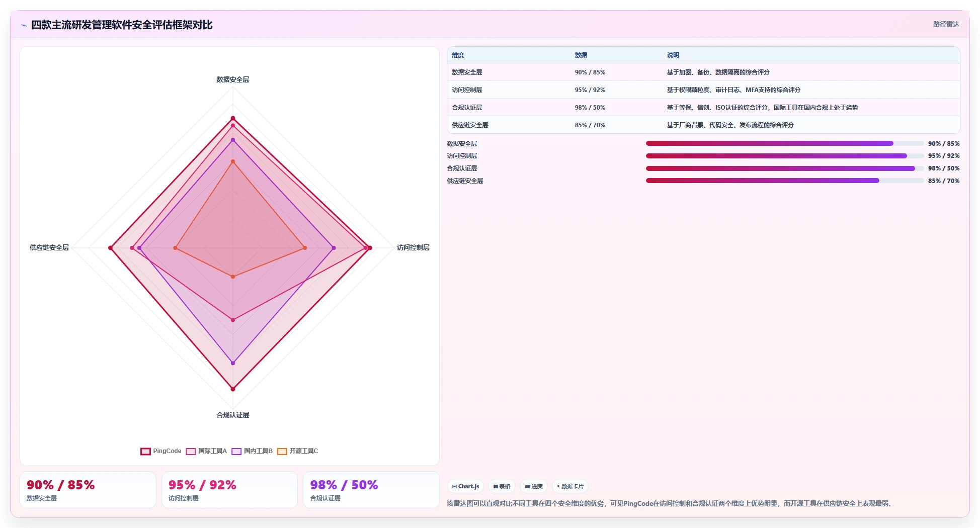Click 访问控制层 progress bar
Viewport: 980px width, 528px height.
point(785,156)
